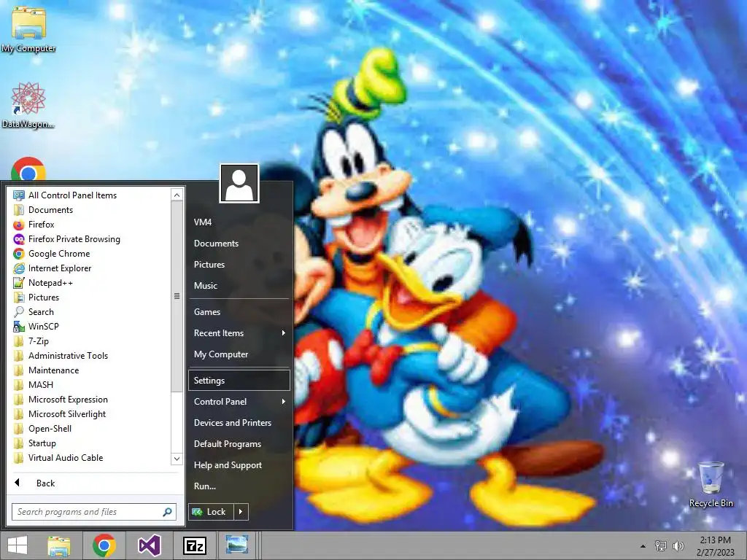Launch Firefox Private Browsing icon
This screenshot has width=747, height=560.
click(19, 239)
